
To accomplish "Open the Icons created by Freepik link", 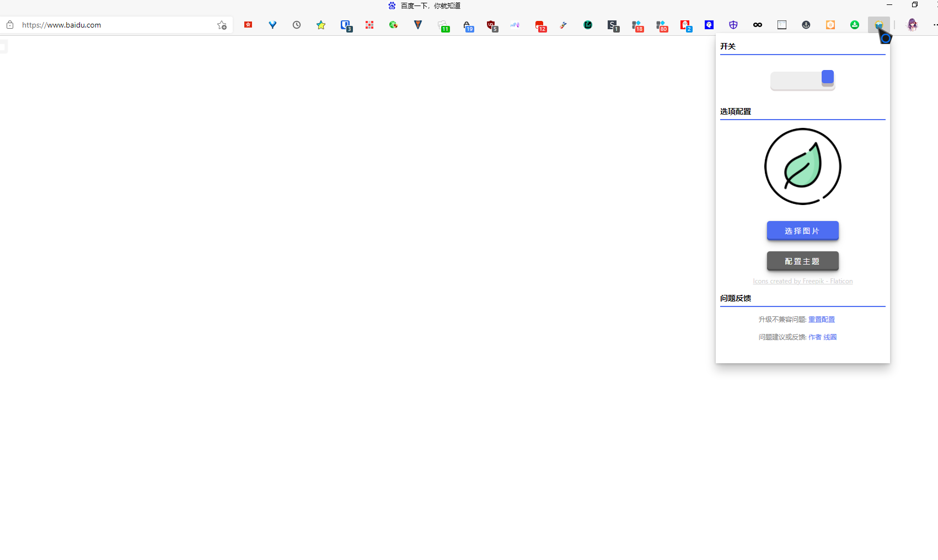I will pos(802,281).
